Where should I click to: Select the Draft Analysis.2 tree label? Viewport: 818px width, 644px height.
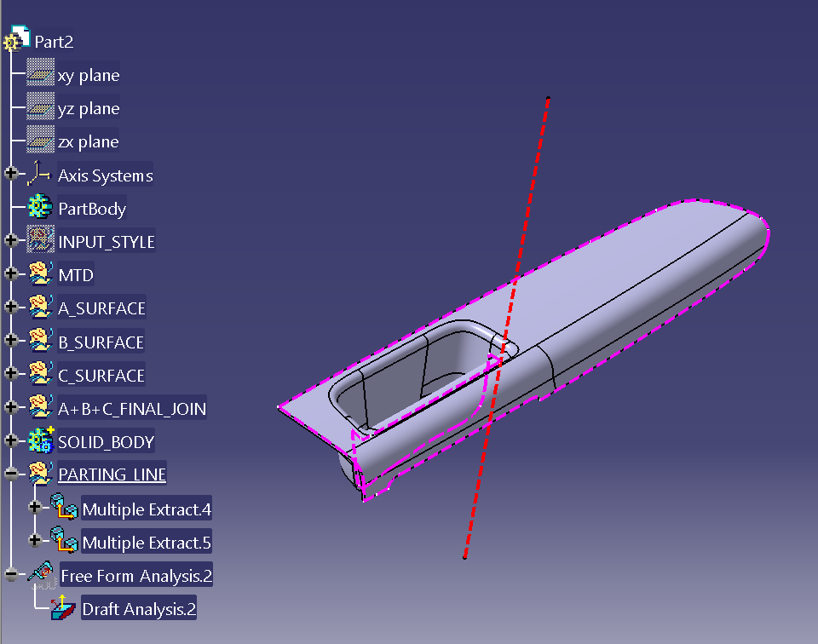tap(139, 608)
